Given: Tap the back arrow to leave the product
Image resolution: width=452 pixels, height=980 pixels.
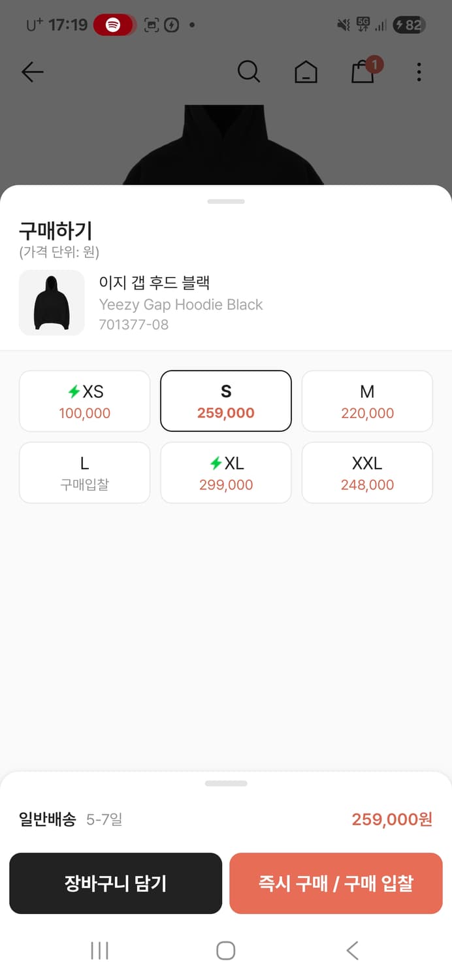Looking at the screenshot, I should click(x=32, y=72).
